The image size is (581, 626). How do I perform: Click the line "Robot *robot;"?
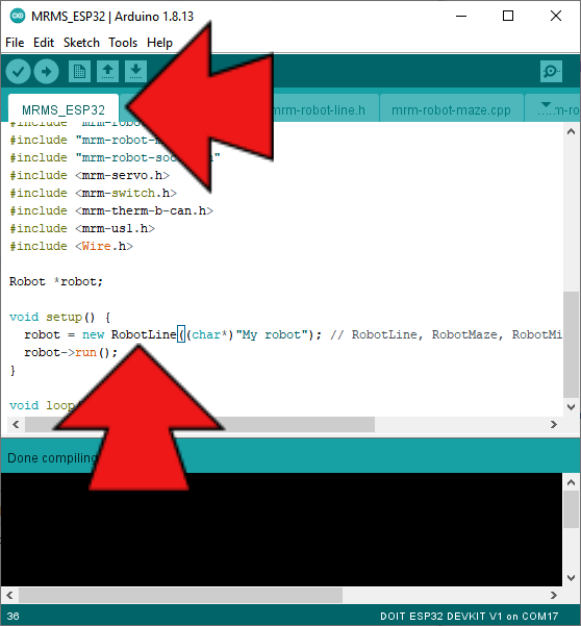pyautogui.click(x=56, y=281)
